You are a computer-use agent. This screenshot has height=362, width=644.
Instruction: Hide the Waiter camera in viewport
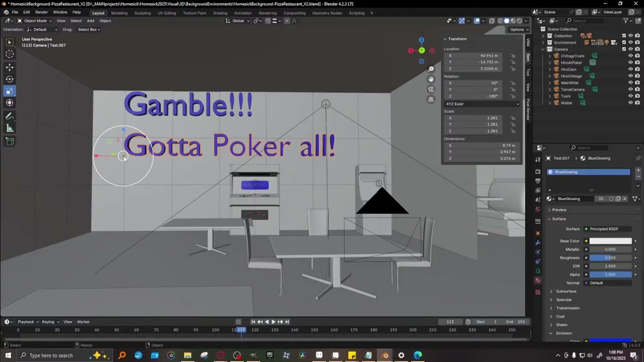click(x=630, y=103)
